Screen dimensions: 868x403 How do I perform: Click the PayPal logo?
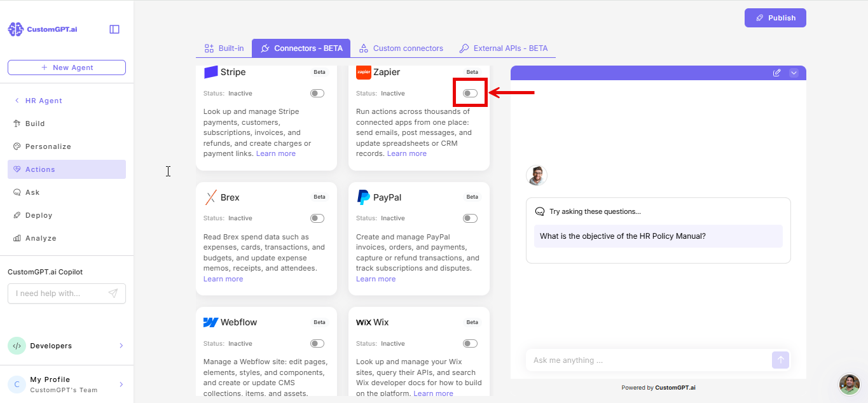coord(363,197)
